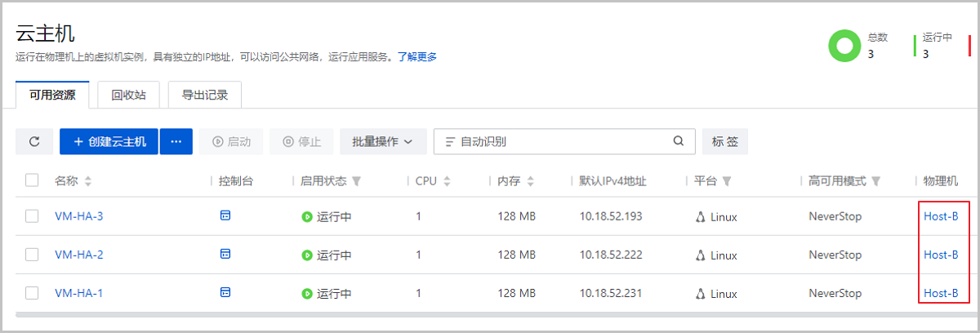Open console for VM-HA-1
The width and height of the screenshot is (980, 333).
[x=225, y=292]
